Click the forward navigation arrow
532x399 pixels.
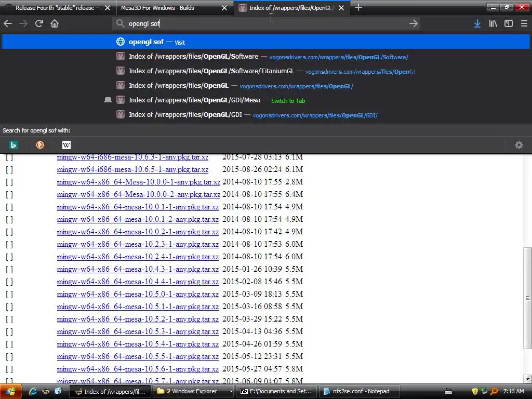[x=23, y=23]
